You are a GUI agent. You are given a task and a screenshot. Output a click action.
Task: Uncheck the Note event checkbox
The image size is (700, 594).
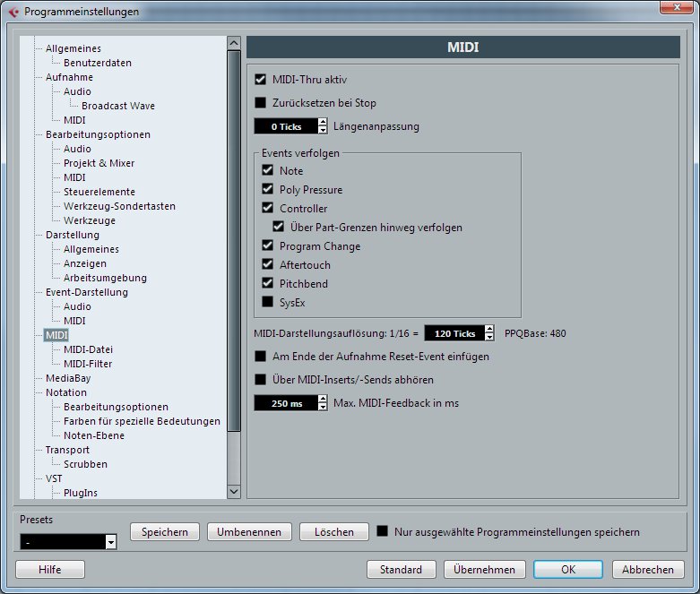[267, 170]
